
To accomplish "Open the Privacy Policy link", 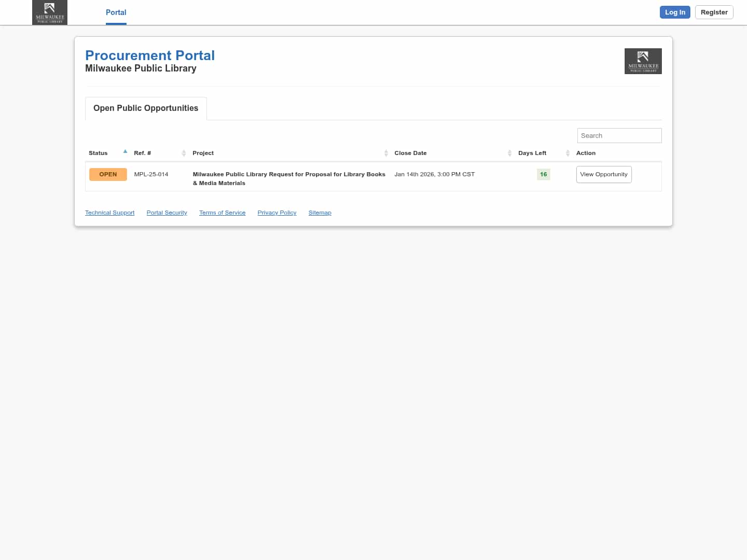I will pyautogui.click(x=276, y=213).
